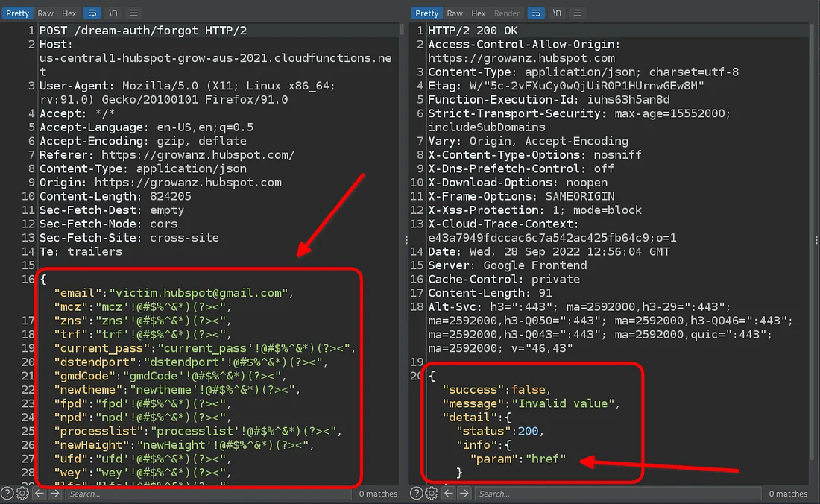Click the grip dots between the two panels
This screenshot has width=820, height=504.
coord(406,240)
